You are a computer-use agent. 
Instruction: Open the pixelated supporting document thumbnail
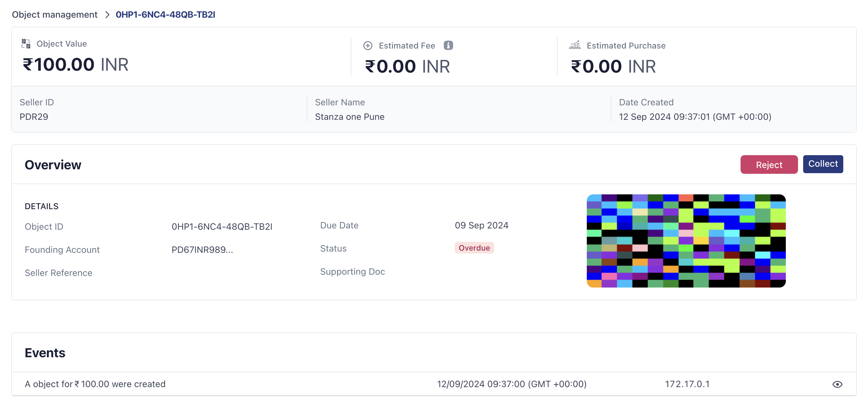point(686,241)
